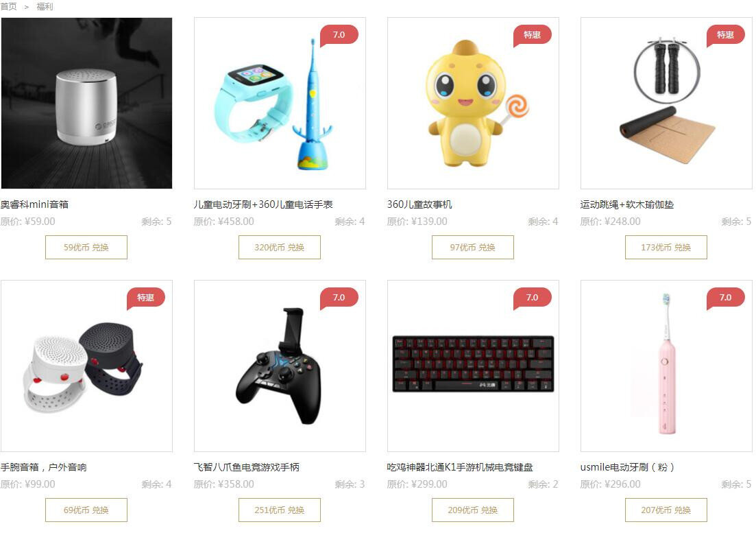Image resolution: width=756 pixels, height=533 pixels.
Task: Redeem using the 69优币 兑换 button
Action: click(86, 510)
